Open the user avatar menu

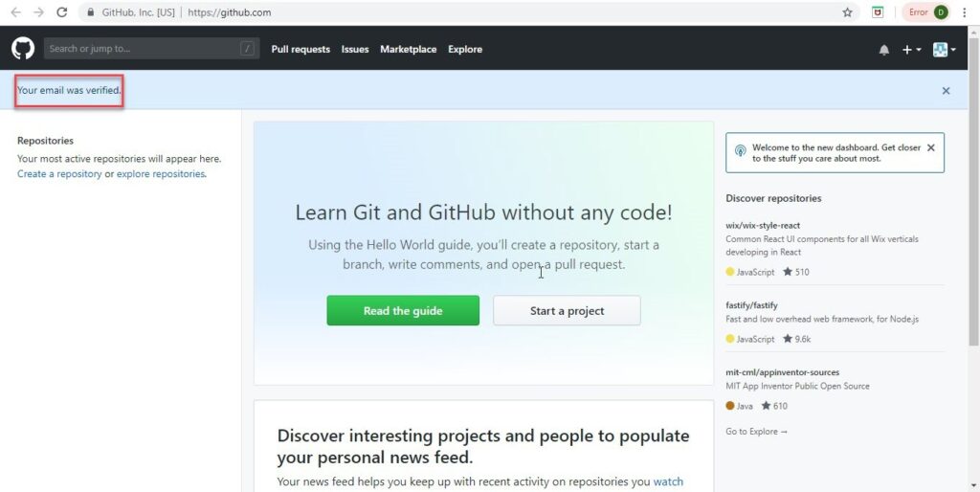coord(944,50)
